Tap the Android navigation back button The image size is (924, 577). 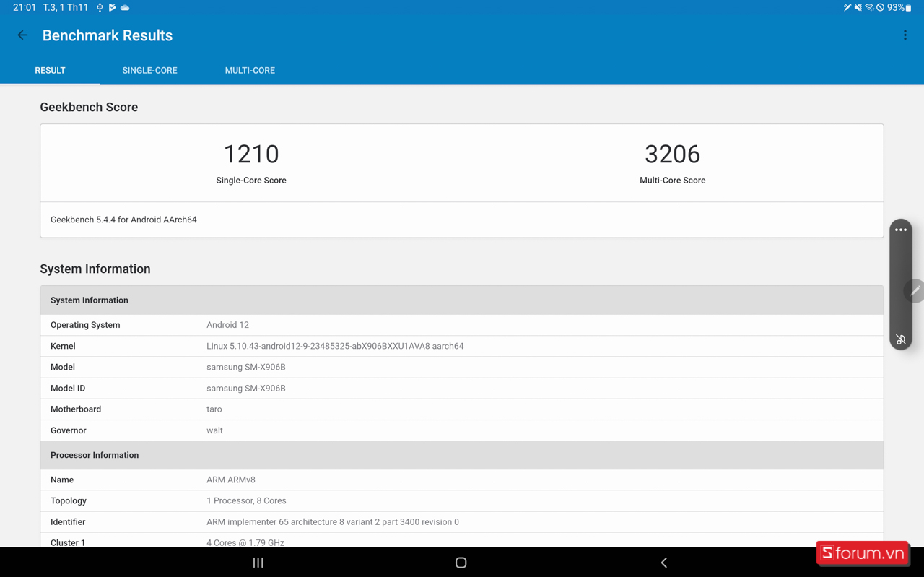[664, 563]
